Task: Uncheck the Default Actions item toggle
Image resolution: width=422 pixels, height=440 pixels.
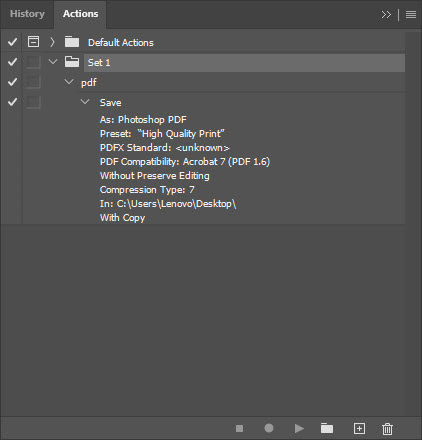Action: [12, 42]
